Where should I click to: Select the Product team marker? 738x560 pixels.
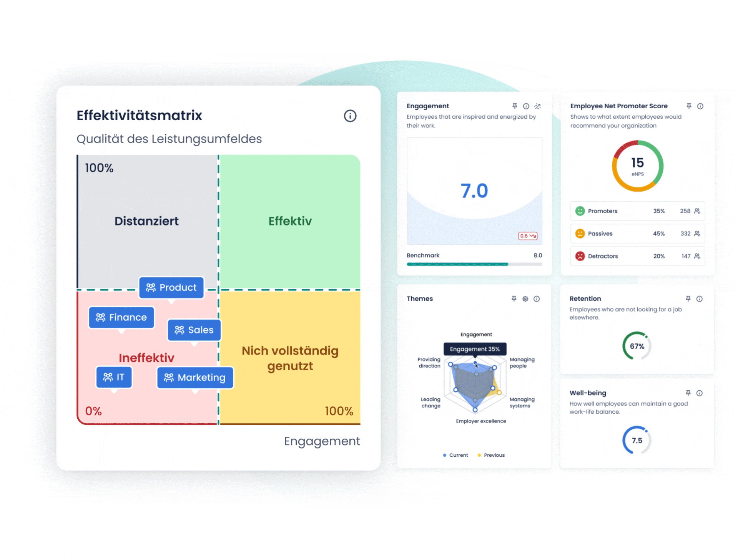[171, 288]
